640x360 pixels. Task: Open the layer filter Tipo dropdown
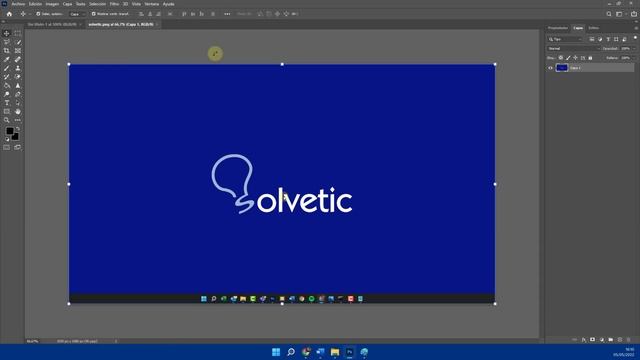pos(565,39)
